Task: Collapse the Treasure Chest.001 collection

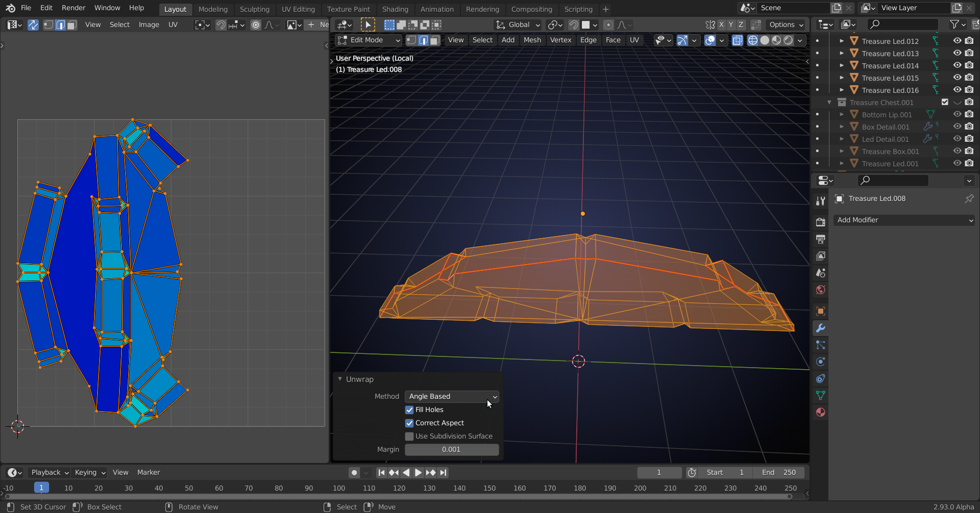Action: 829,102
